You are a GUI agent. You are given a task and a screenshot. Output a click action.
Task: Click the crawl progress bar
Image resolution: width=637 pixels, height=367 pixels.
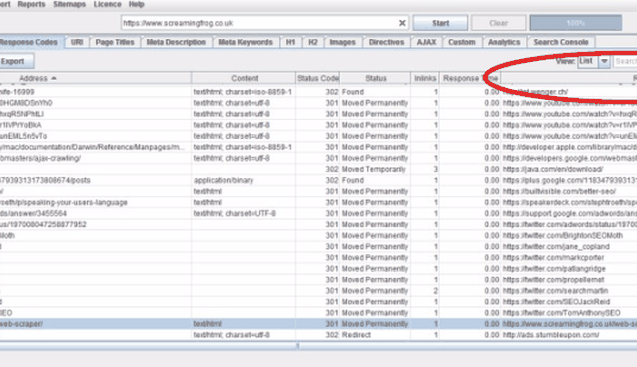576,23
